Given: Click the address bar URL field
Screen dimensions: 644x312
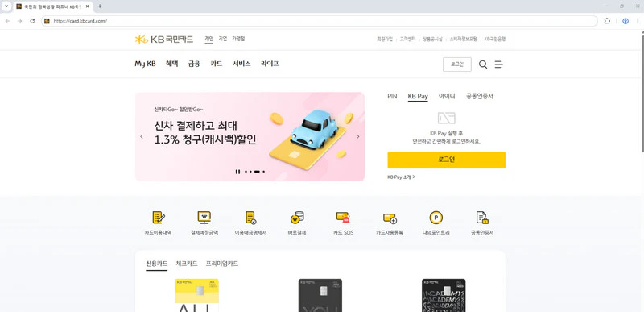Looking at the screenshot, I should tap(319, 21).
